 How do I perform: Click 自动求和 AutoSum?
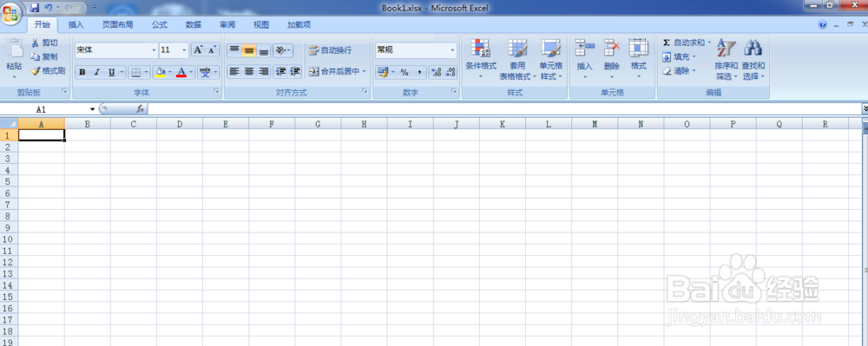pyautogui.click(x=684, y=42)
